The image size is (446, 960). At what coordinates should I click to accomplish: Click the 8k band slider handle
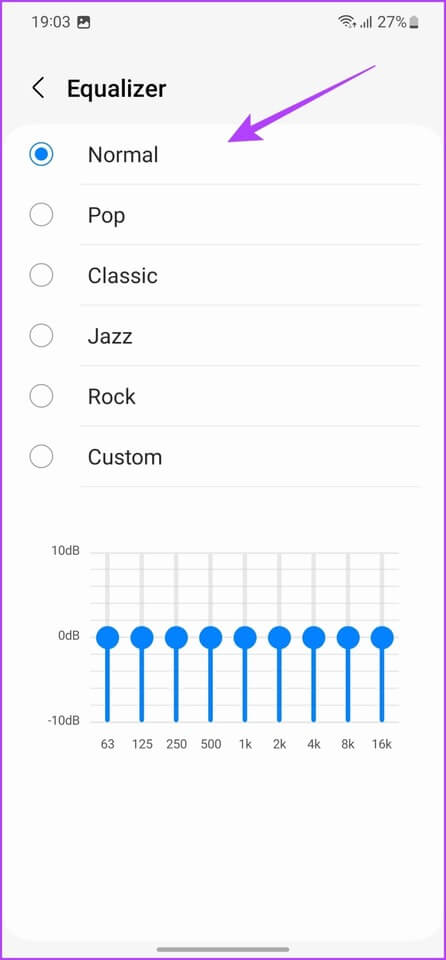pos(348,637)
